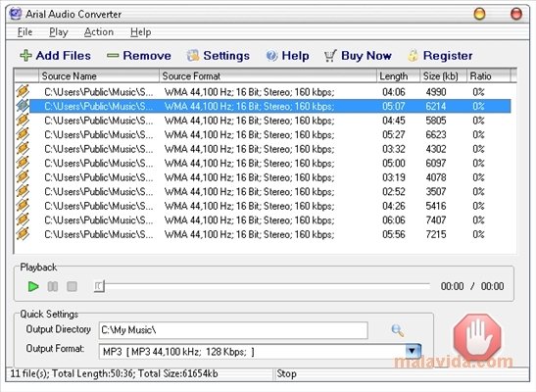Click Buy Now shopping cart button
The height and width of the screenshot is (392, 536).
(358, 55)
